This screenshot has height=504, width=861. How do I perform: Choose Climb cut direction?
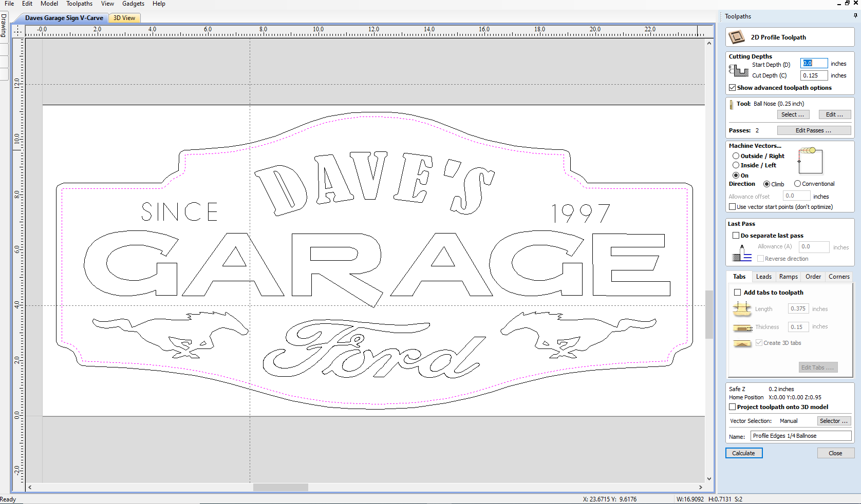766,184
